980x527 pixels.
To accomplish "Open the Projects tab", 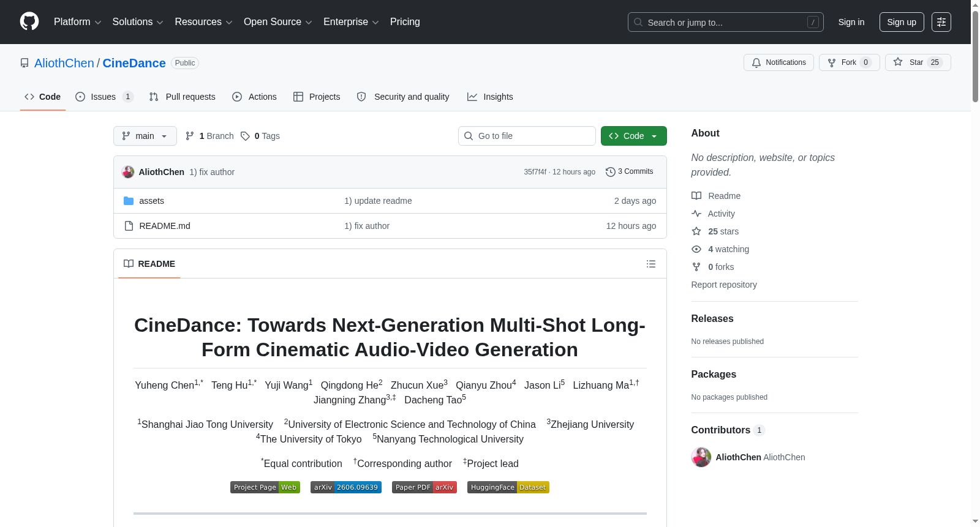I will [x=317, y=97].
